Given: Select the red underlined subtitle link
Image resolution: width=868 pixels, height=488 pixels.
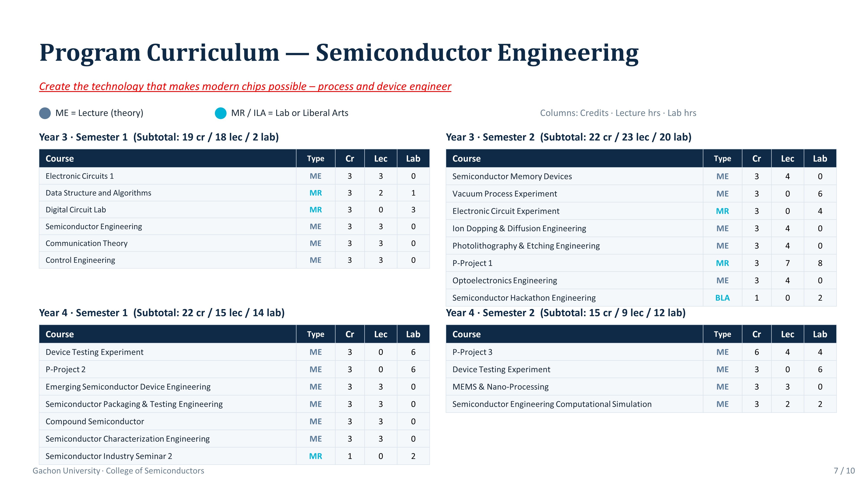Looking at the screenshot, I should click(245, 87).
